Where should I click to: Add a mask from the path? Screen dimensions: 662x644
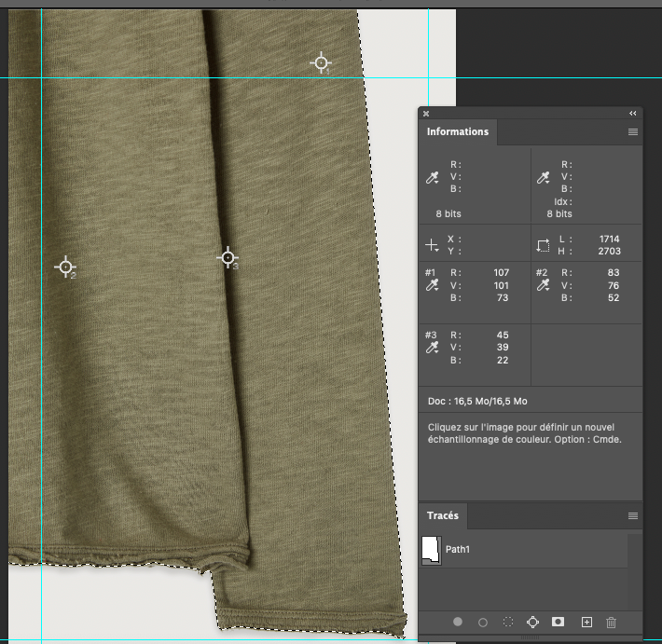coord(559,622)
